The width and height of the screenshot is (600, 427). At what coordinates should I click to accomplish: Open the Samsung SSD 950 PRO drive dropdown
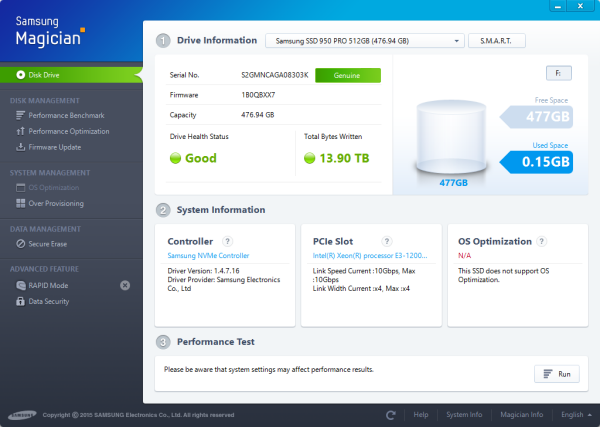pyautogui.click(x=365, y=41)
